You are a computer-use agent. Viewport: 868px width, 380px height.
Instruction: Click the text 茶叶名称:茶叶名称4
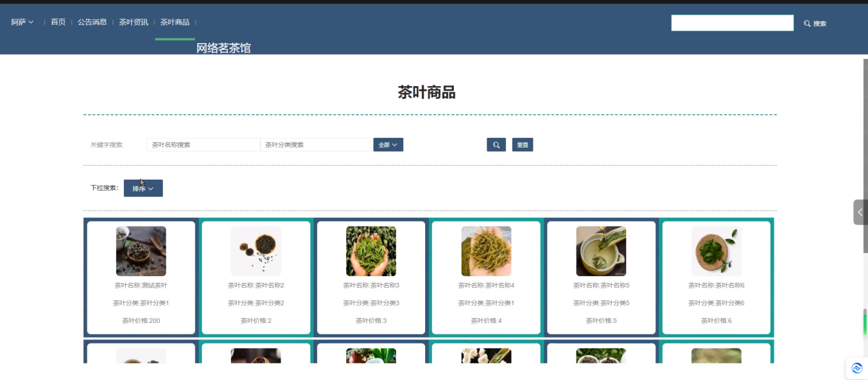486,285
